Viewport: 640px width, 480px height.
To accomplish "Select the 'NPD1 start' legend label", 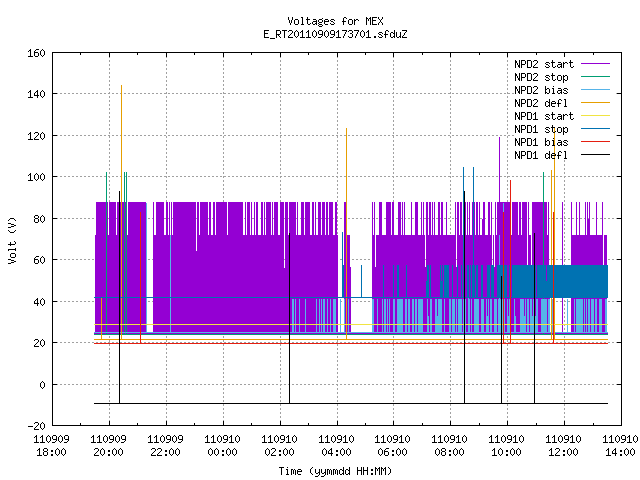I will coord(544,116).
